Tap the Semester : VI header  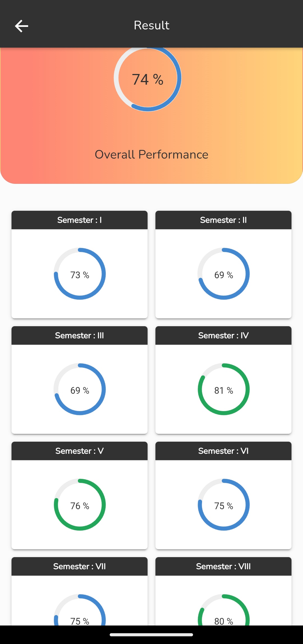pos(223,451)
